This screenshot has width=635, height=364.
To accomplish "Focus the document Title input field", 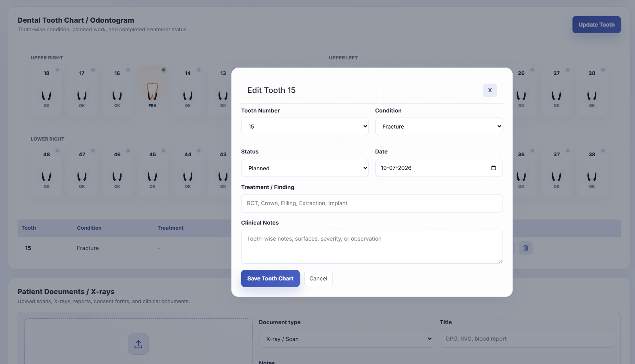I will click(527, 339).
